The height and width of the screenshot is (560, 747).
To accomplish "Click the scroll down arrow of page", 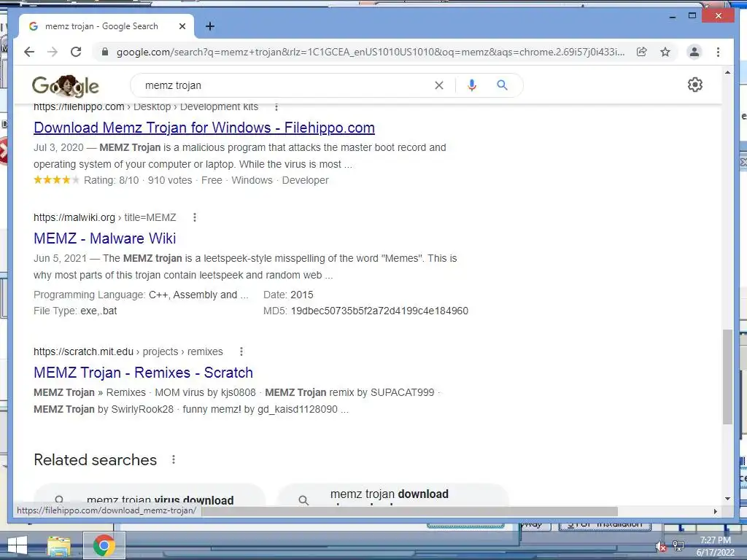I will click(x=727, y=499).
